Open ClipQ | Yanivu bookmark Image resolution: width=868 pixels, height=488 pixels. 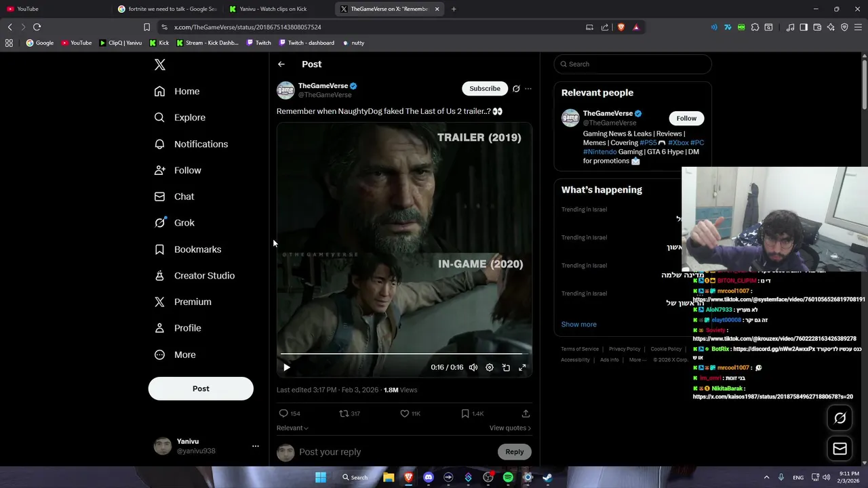tap(120, 43)
